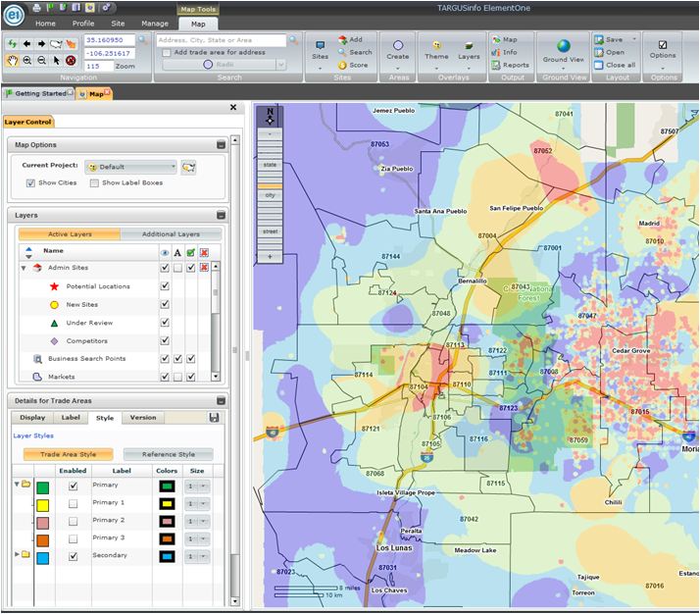Click the Reference Style button
This screenshot has height=614, width=700.
tap(168, 454)
